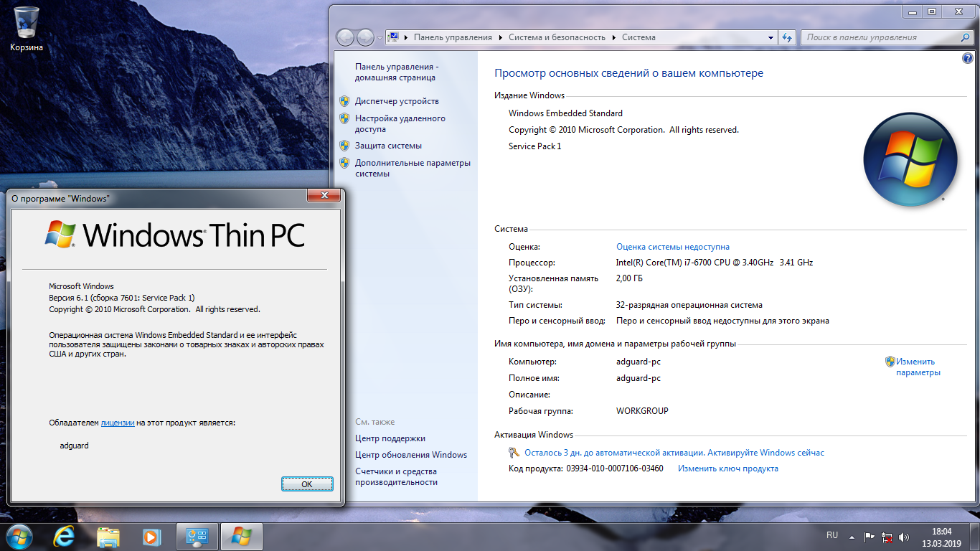Click OK in About Windows dialog
Viewport: 980px width, 551px height.
[x=307, y=484]
